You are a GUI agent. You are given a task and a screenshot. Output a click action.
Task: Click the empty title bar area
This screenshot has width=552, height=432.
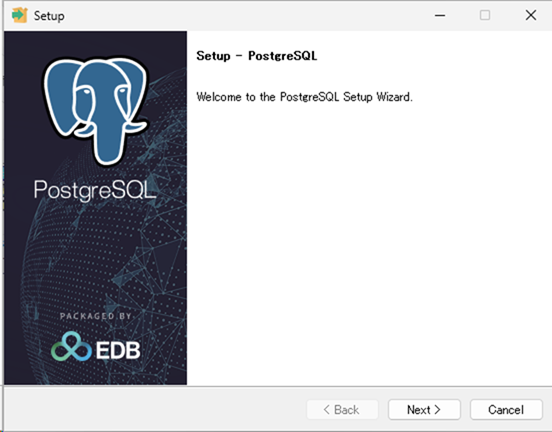246,15
